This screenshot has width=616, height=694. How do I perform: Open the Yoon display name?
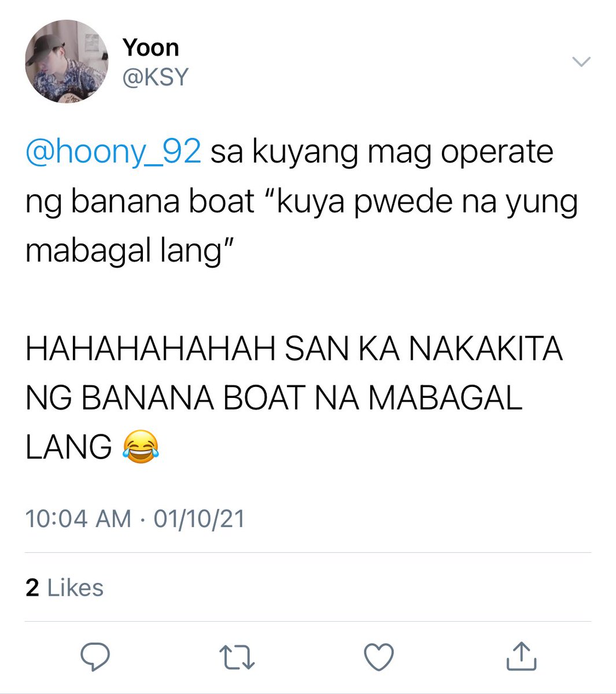click(150, 48)
